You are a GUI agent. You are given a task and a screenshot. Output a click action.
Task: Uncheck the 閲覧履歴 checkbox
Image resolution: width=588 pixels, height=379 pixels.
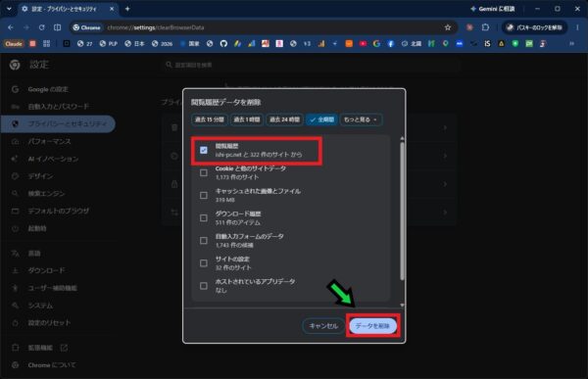click(204, 150)
